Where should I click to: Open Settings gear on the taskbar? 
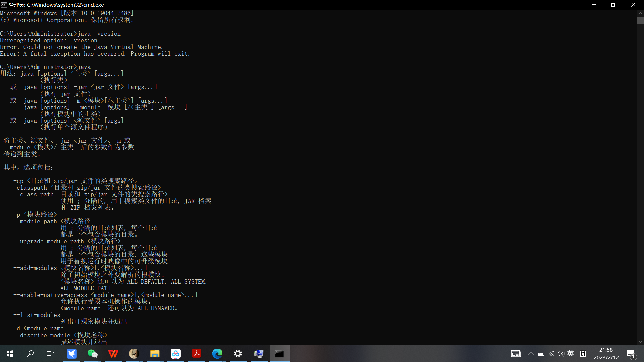(x=238, y=353)
